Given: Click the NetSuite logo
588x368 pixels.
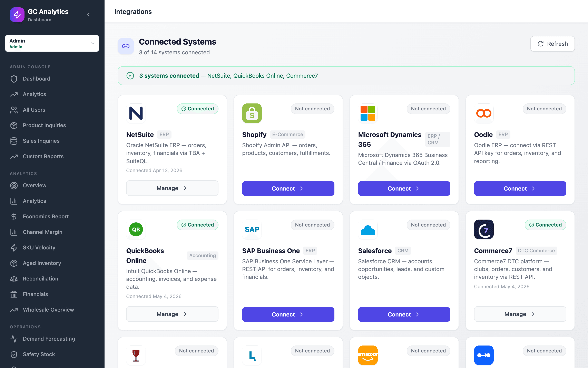Looking at the screenshot, I should 136,113.
